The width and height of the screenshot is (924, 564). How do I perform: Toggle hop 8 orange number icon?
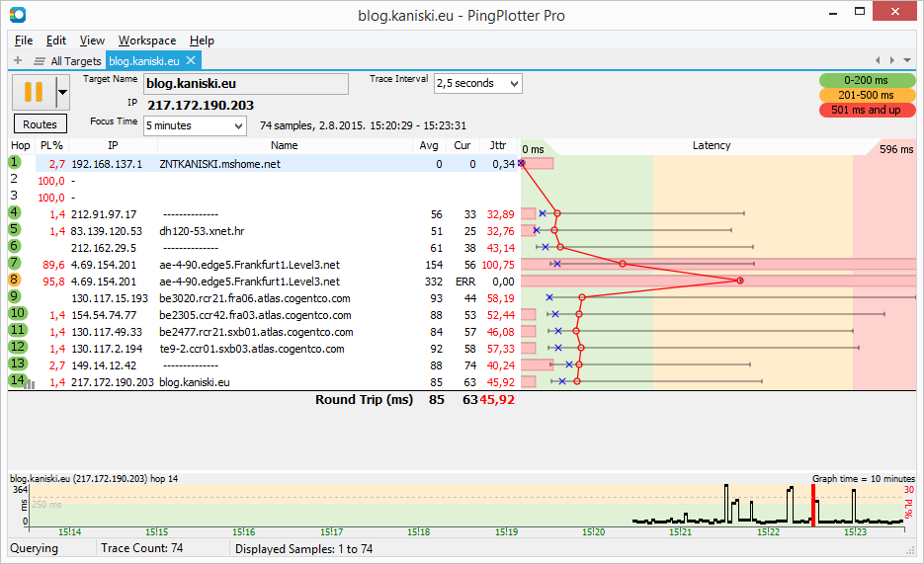pyautogui.click(x=14, y=280)
